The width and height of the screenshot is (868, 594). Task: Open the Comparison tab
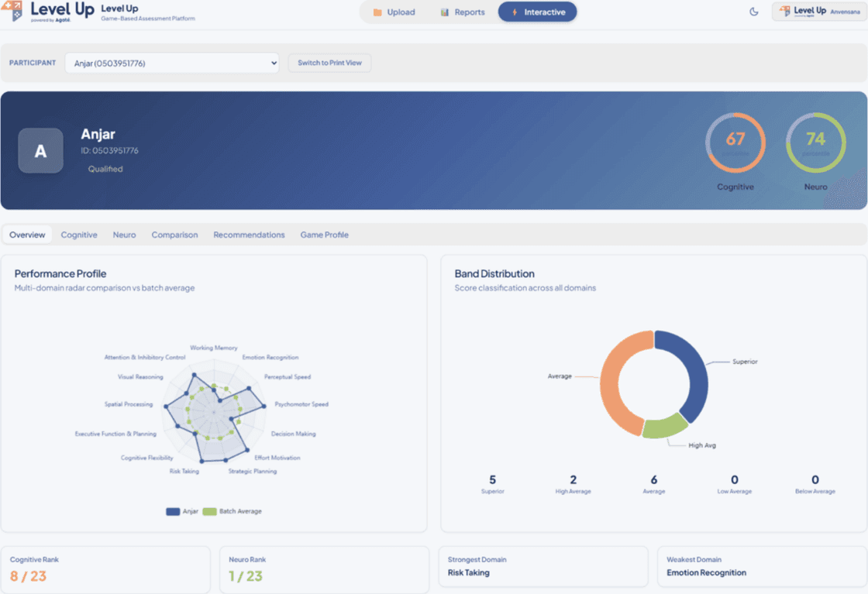[x=175, y=235]
